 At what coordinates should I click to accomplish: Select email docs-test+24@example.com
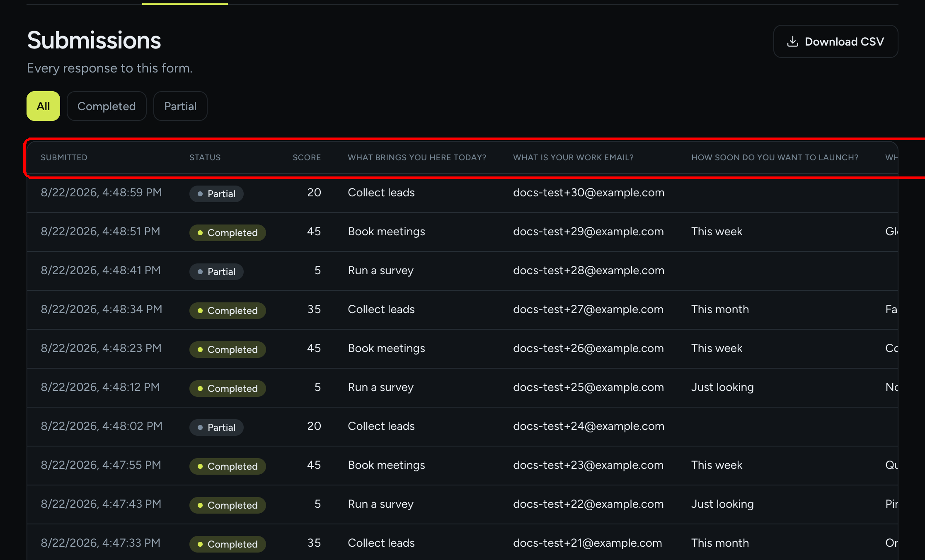click(x=588, y=426)
